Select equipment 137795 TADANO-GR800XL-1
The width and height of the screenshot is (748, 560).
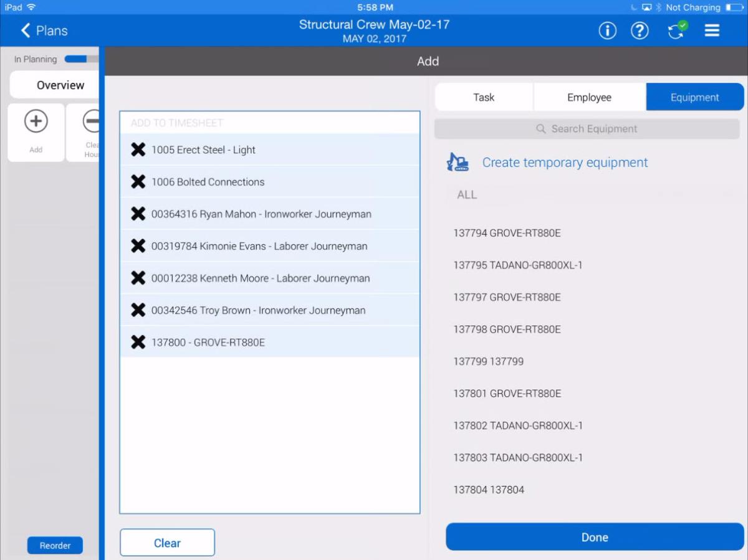517,265
